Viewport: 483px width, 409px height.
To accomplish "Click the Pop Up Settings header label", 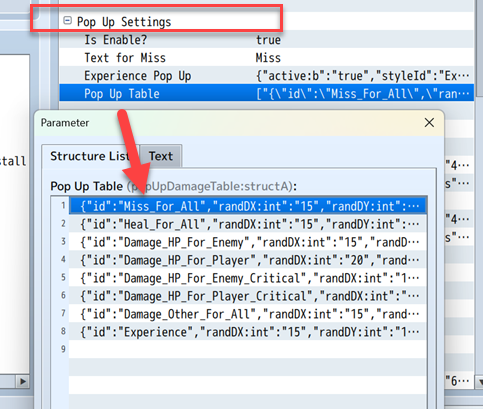I will [x=124, y=22].
